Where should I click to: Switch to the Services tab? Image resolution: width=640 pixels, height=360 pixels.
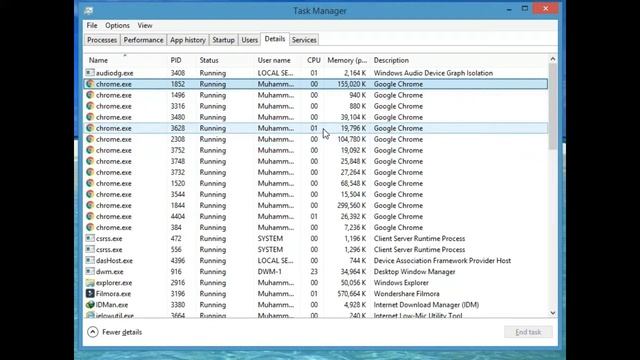pyautogui.click(x=304, y=40)
